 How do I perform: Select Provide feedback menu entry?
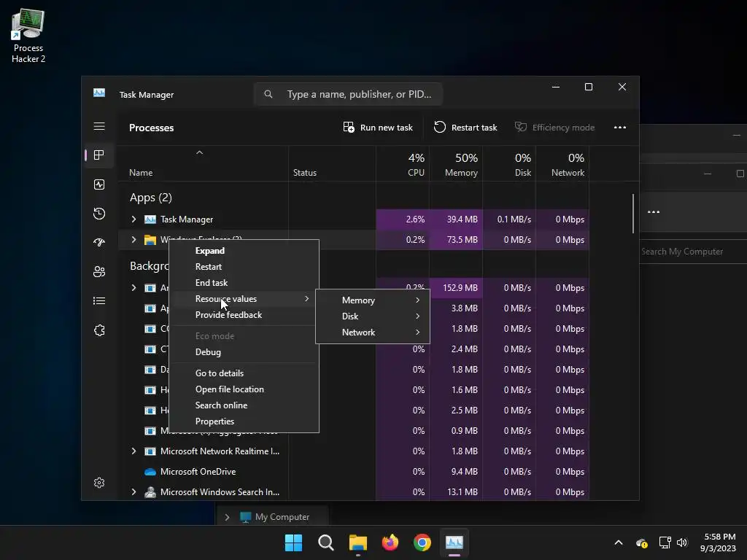click(x=244, y=315)
